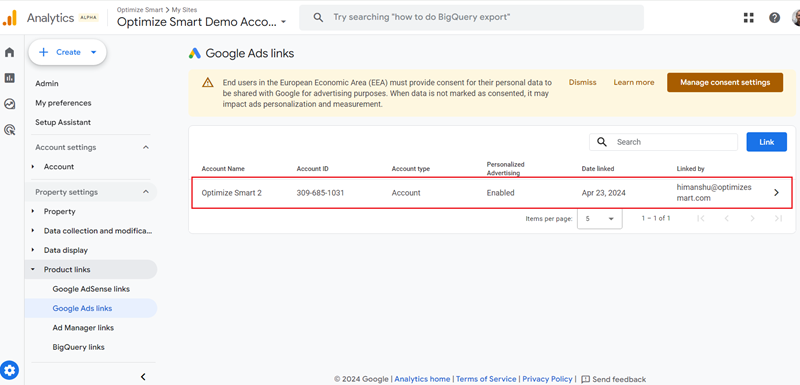Select Google Ads links
This screenshot has height=385, width=800.
pyautogui.click(x=82, y=309)
